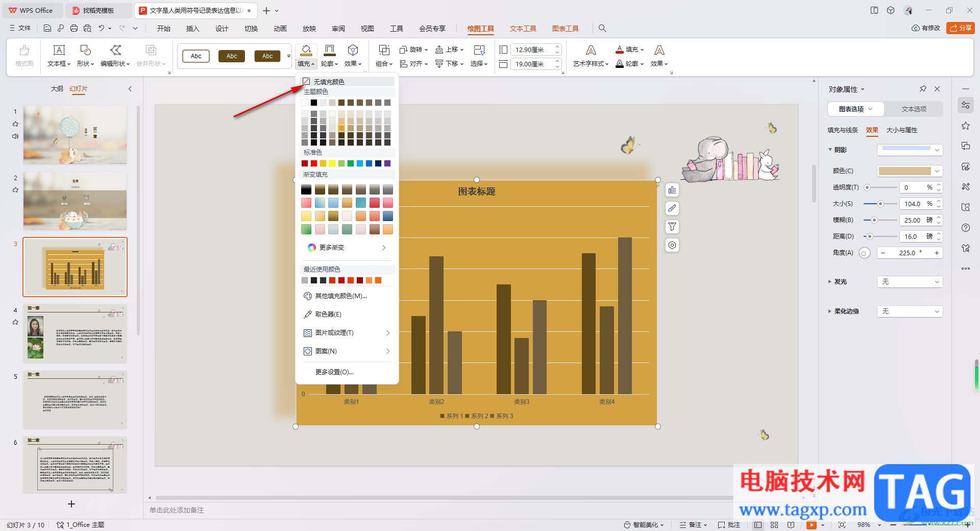Screen dimensions: 980x531
Task: Select 无填充颜色 (No fill) option
Action: 347,82
